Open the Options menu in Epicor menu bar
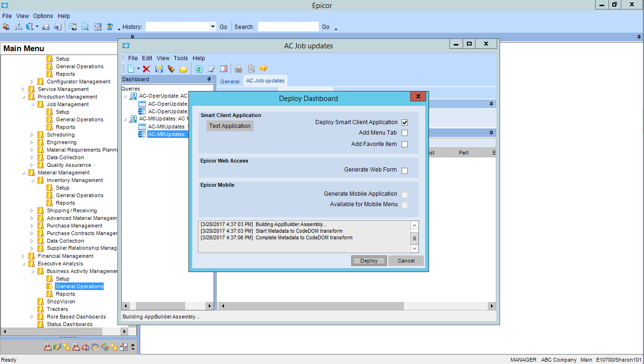This screenshot has height=364, width=644. [43, 16]
